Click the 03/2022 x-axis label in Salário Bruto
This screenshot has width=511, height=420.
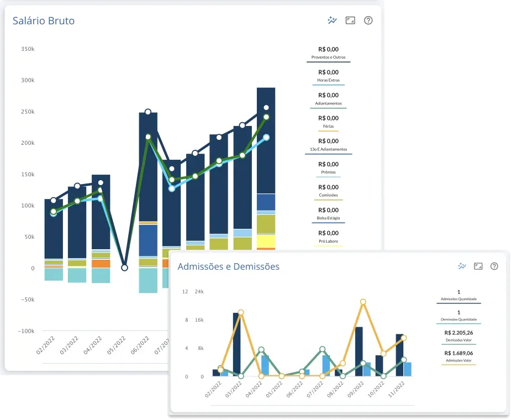69,345
